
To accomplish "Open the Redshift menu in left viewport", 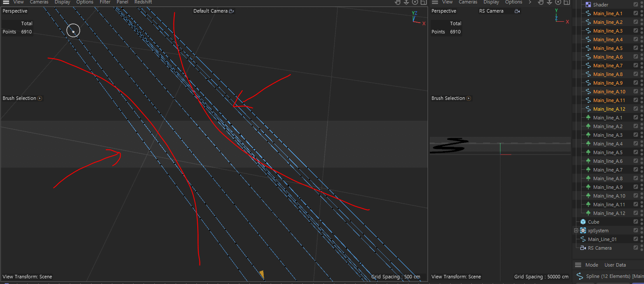I will (143, 2).
